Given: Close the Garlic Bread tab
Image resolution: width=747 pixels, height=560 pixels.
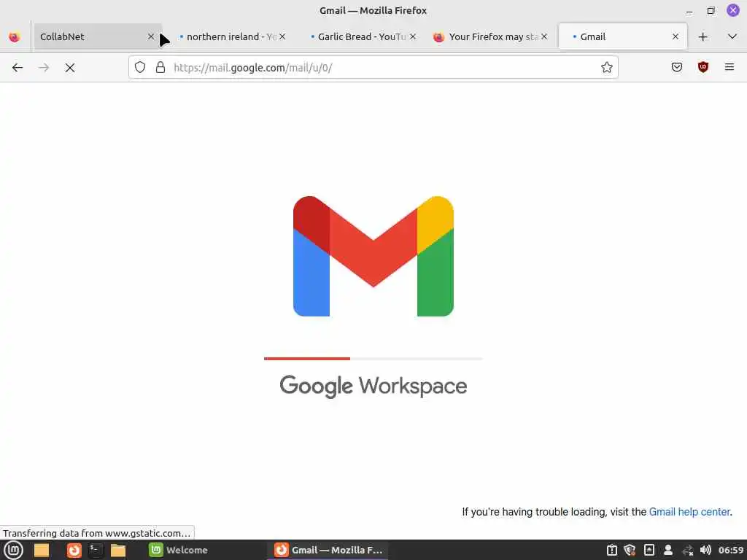Looking at the screenshot, I should coord(413,36).
